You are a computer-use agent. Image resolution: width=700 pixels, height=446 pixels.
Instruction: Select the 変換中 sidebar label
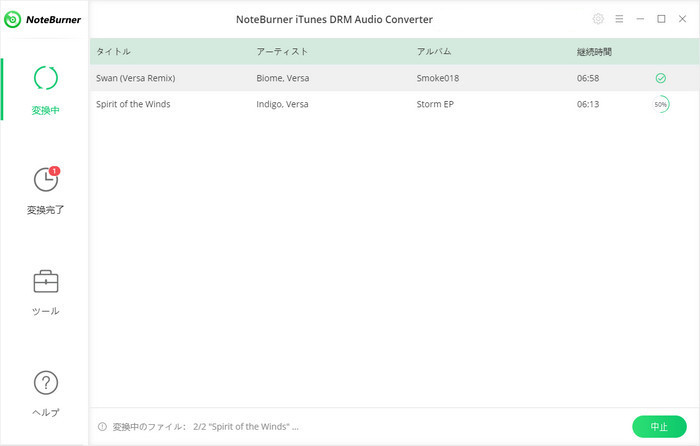point(46,110)
